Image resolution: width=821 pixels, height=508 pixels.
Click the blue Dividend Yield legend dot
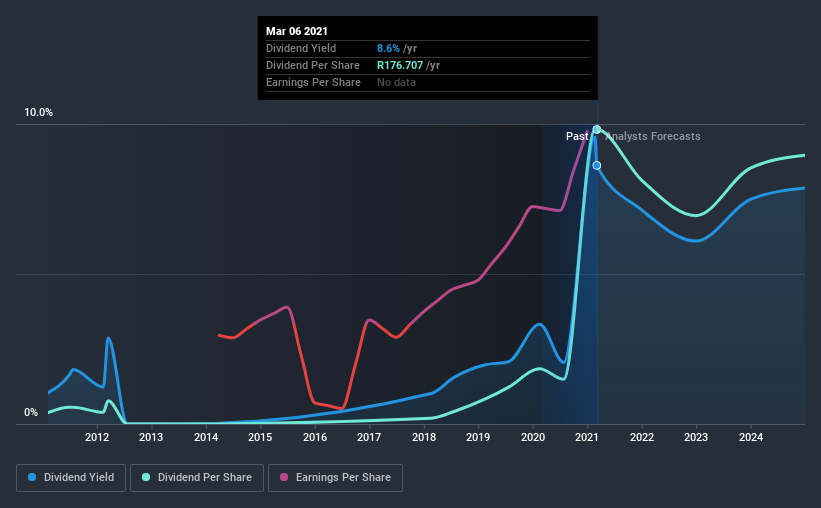pyautogui.click(x=32, y=477)
